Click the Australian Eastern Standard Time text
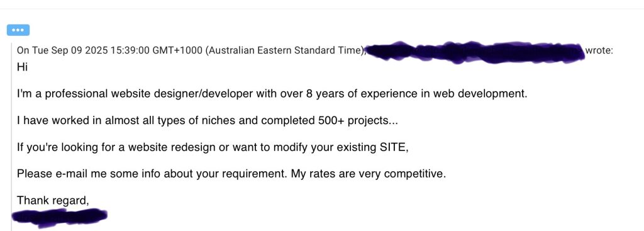 tap(284, 50)
